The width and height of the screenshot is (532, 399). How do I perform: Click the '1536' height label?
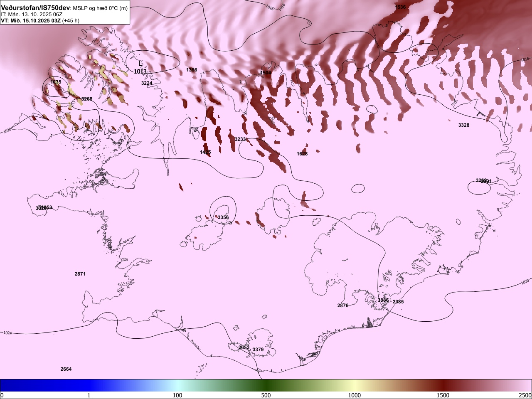point(400,7)
